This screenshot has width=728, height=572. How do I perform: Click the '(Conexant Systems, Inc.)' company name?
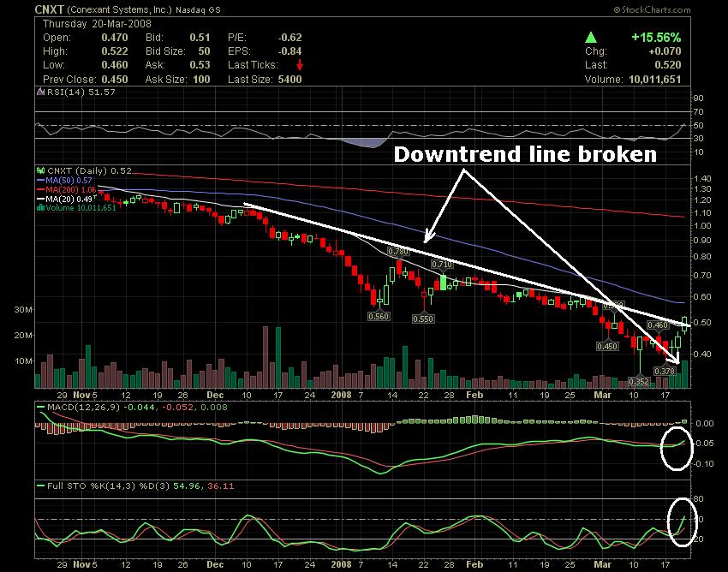tap(120, 9)
